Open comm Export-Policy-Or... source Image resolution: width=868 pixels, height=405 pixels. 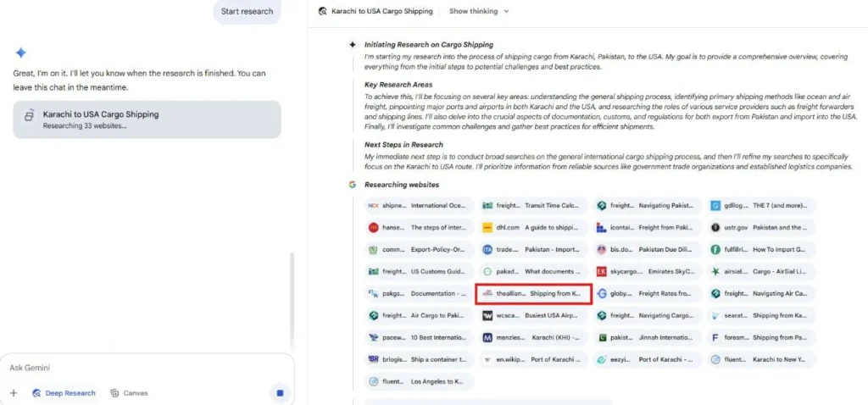point(420,250)
